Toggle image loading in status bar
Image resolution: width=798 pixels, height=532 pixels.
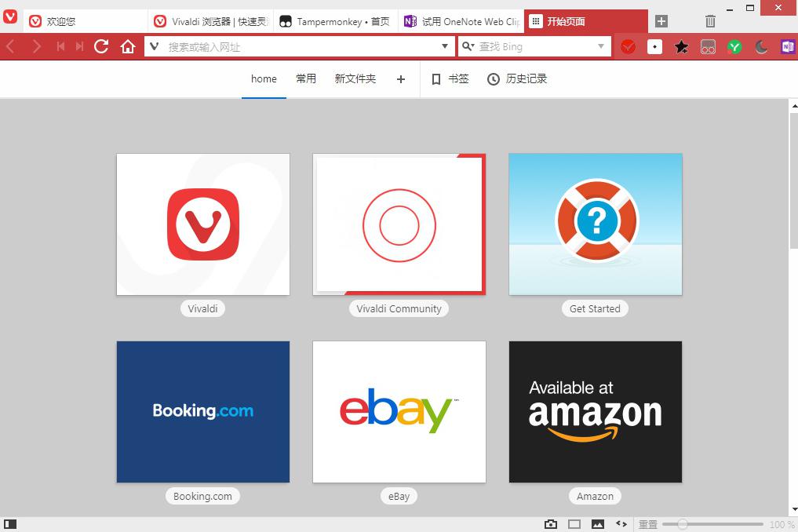(x=598, y=524)
